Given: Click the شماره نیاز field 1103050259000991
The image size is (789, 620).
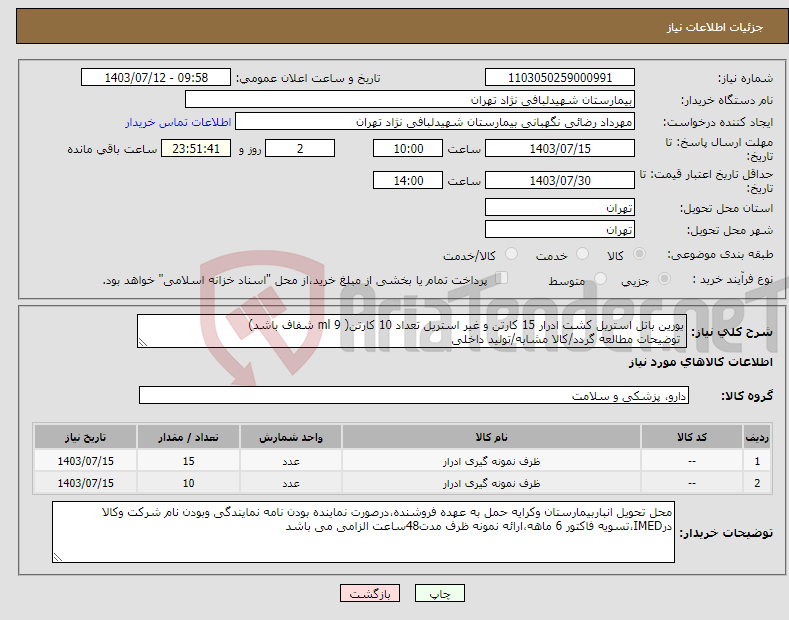Looking at the screenshot, I should (560, 78).
